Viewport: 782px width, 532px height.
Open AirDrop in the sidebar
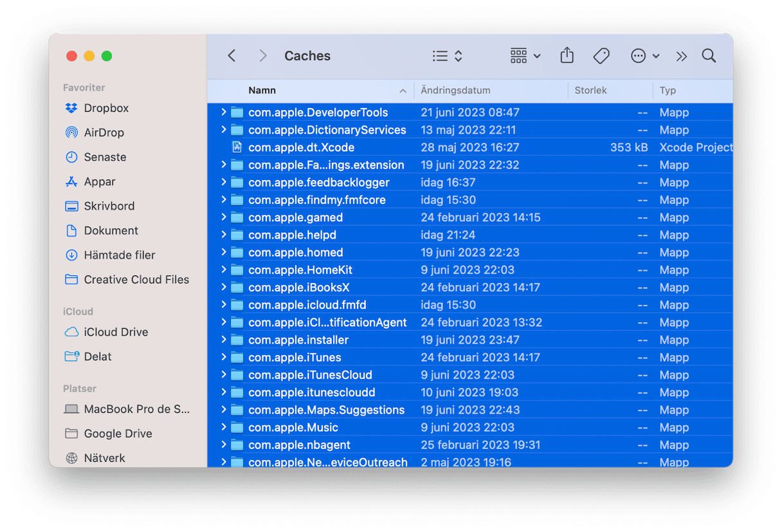[104, 133]
